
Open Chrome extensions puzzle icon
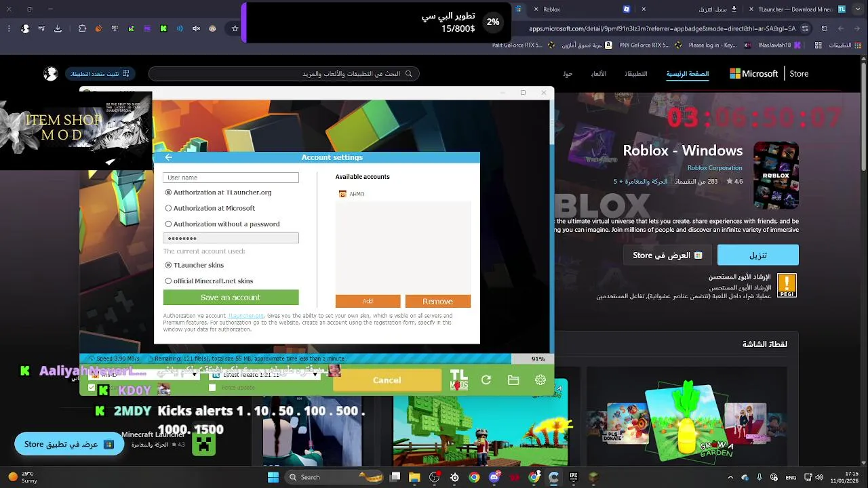(x=83, y=28)
